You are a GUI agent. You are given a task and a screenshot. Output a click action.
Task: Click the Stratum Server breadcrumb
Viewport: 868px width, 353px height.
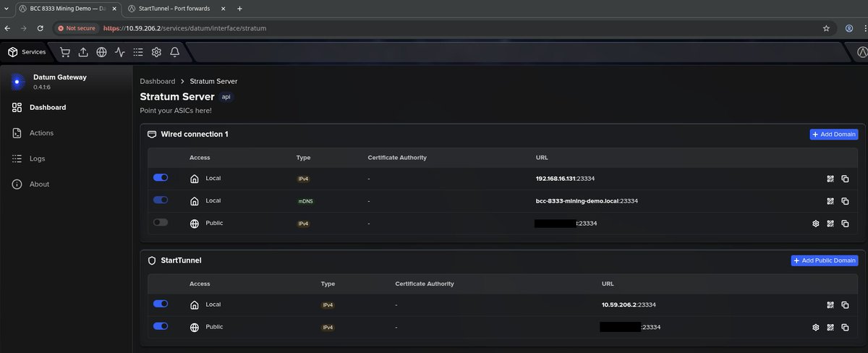213,81
